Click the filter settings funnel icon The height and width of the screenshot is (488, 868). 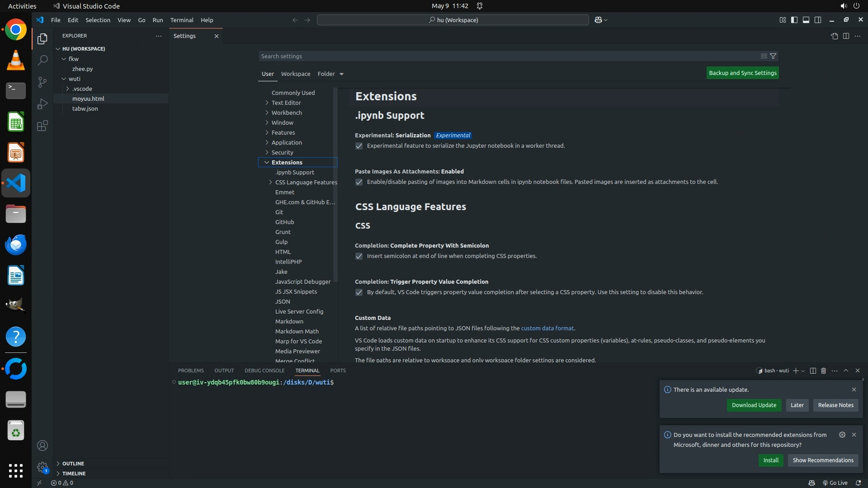(773, 56)
